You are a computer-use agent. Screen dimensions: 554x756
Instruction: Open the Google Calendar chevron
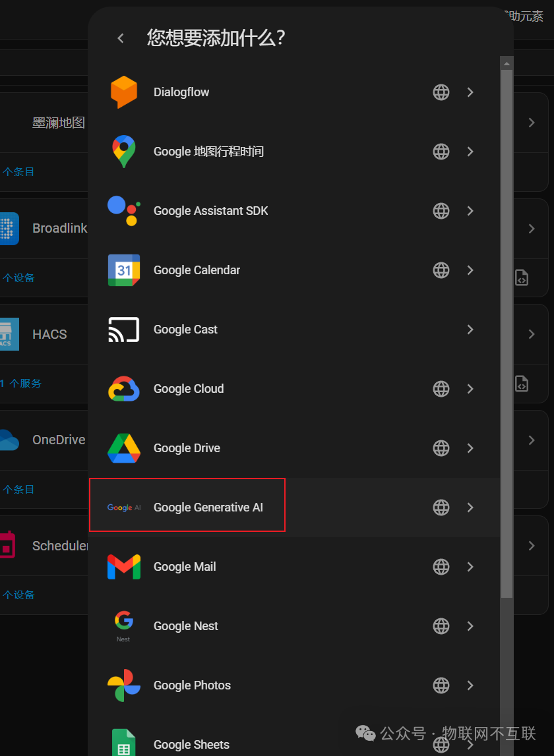[x=470, y=270]
